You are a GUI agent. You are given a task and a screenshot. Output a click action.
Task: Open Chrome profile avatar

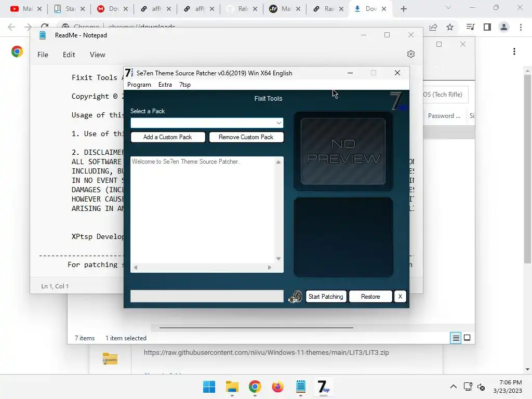tap(504, 27)
